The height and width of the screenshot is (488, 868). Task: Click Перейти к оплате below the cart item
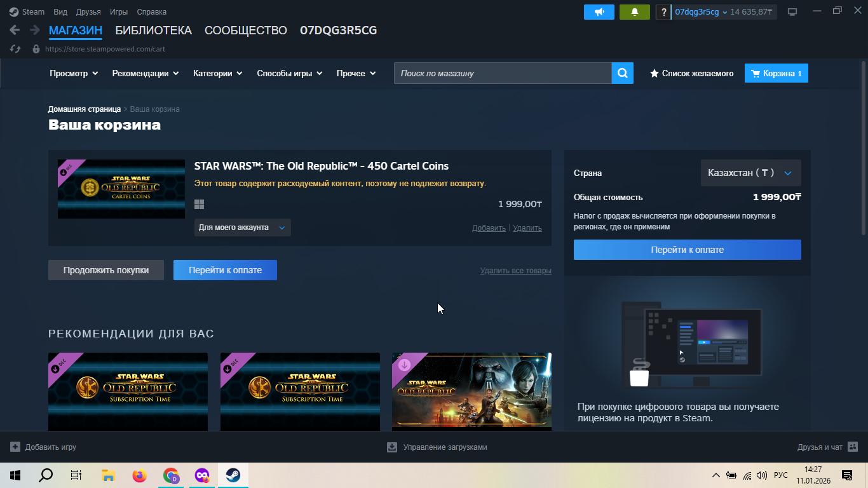click(x=225, y=270)
